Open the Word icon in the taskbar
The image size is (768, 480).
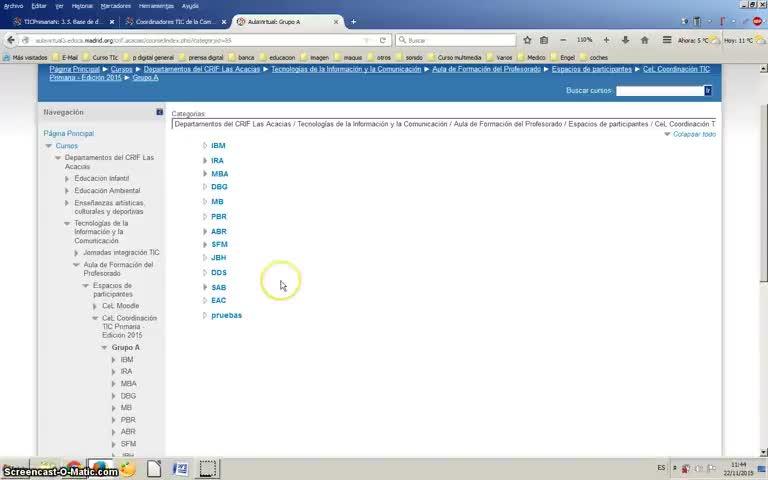click(181, 469)
